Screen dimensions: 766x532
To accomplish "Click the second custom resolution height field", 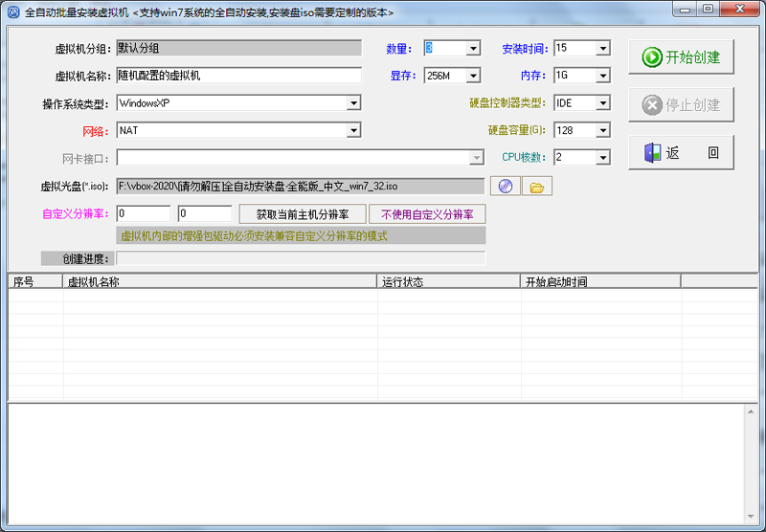I will coord(205,213).
